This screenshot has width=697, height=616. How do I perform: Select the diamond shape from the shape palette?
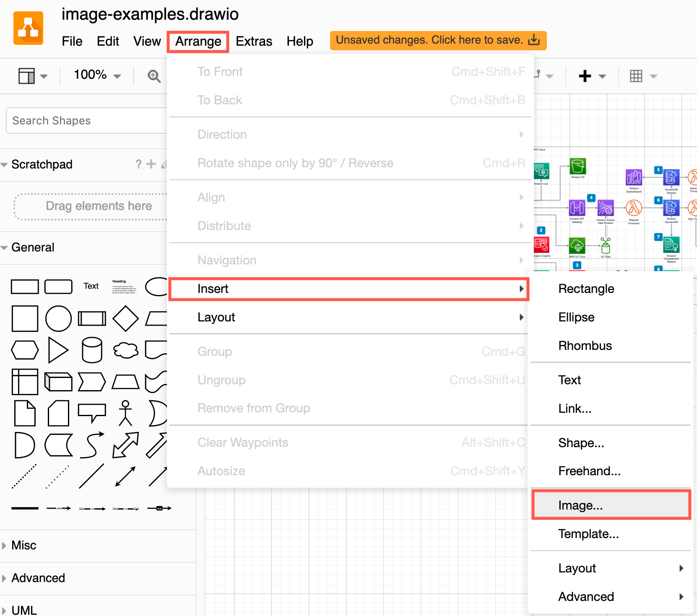(x=125, y=318)
